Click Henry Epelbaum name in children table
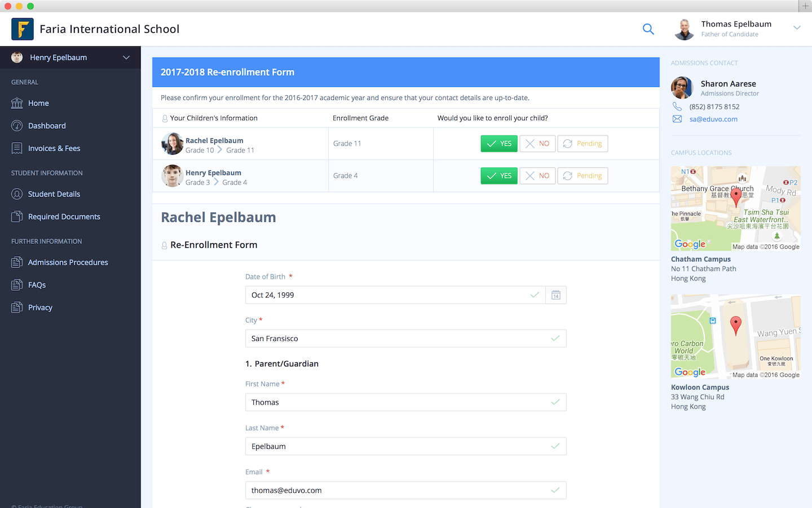 [213, 173]
